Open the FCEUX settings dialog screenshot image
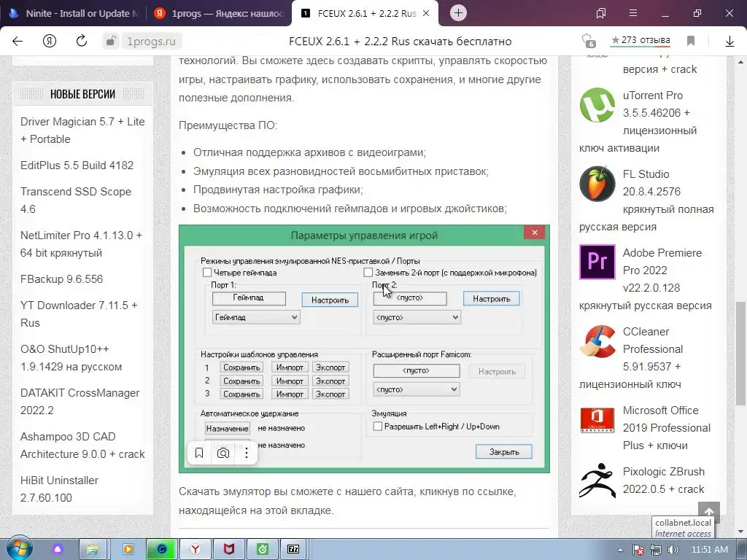This screenshot has height=560, width=747. pos(365,349)
